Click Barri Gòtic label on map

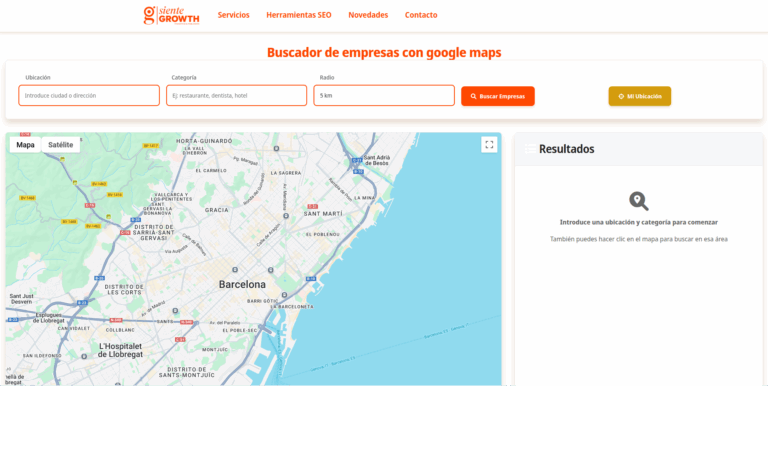263,301
